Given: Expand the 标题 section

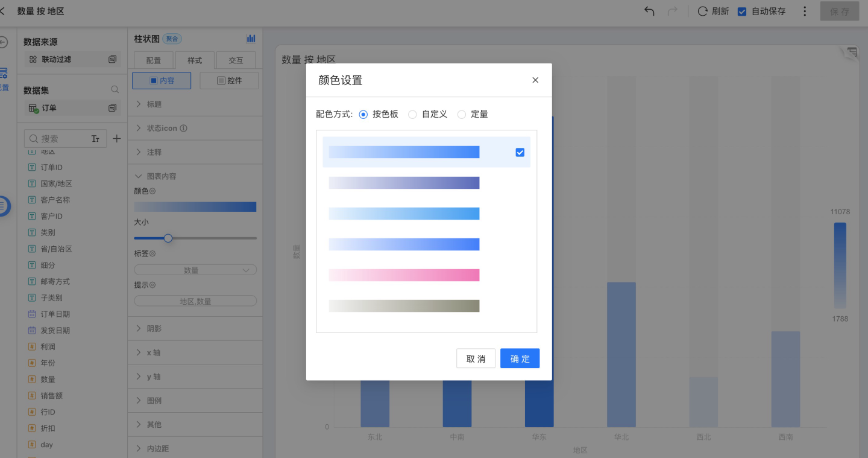Looking at the screenshot, I should (139, 104).
